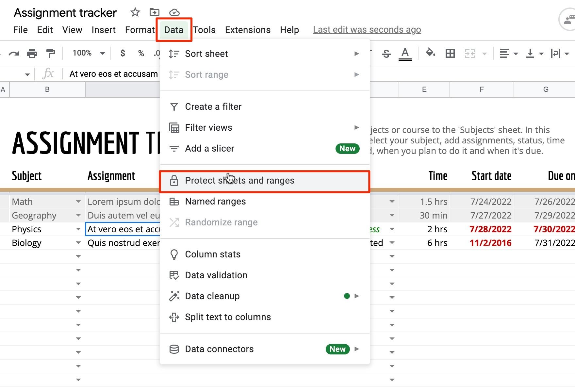Open the Insert menu

(x=104, y=30)
